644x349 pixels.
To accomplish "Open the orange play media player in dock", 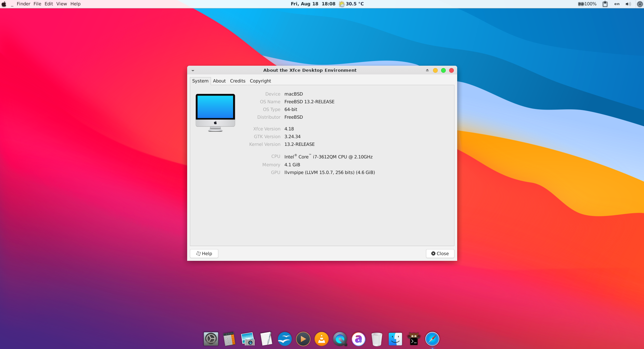I will coord(303,339).
